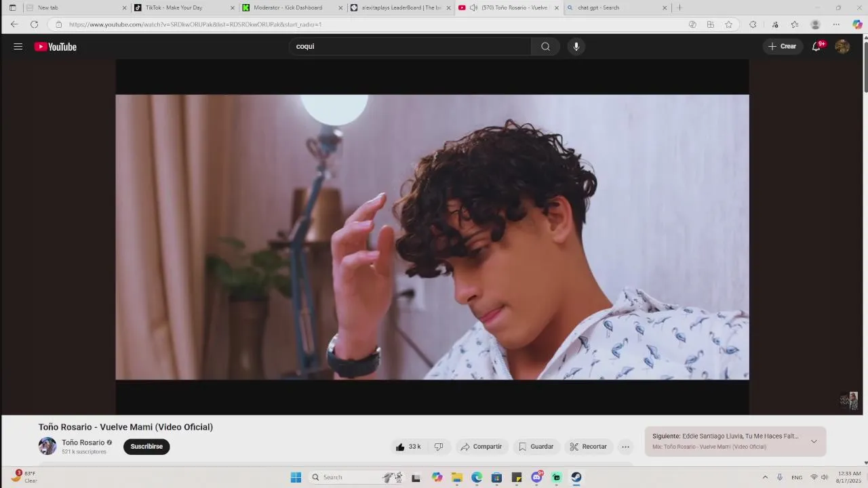
Task: Open browser profile icon in toolbar
Action: coord(815,24)
